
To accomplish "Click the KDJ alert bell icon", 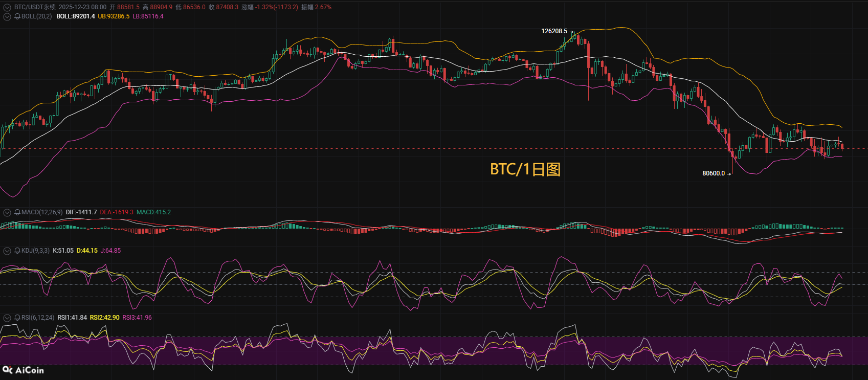I will tap(17, 251).
